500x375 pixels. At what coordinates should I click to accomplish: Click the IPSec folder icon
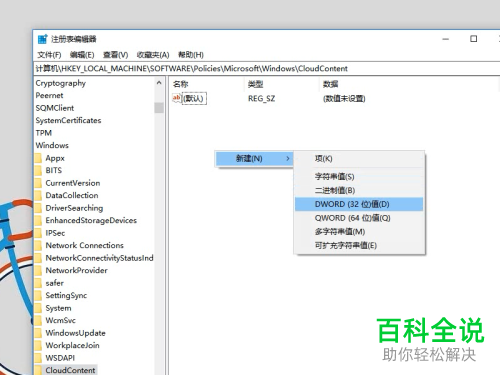coord(39,233)
